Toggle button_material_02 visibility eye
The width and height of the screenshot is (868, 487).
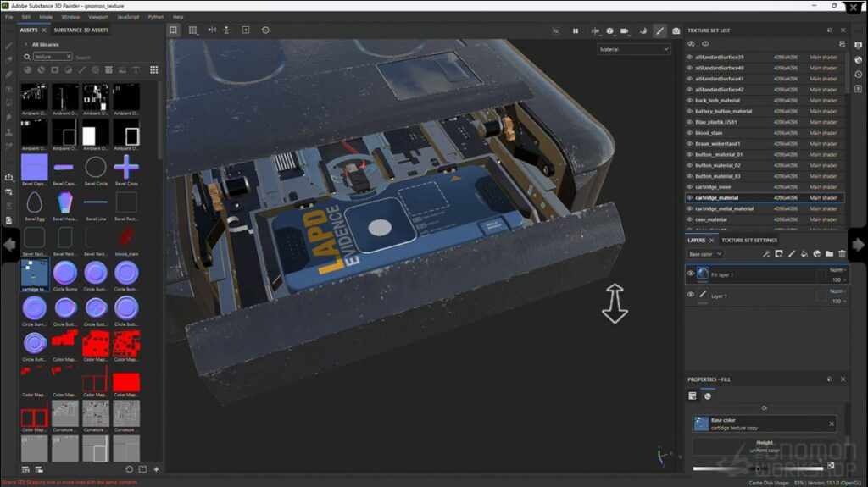(x=690, y=165)
